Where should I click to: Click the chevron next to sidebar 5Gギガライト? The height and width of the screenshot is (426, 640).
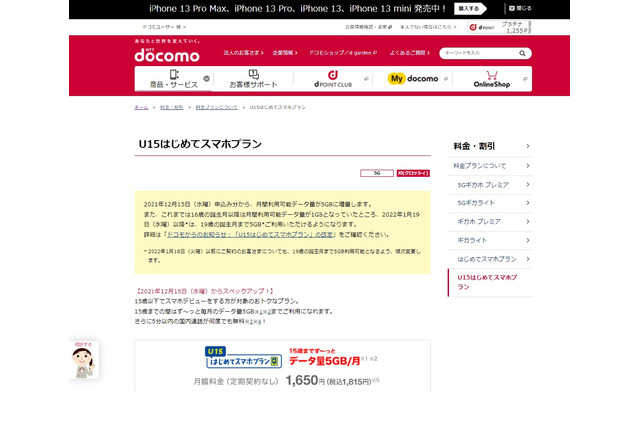pyautogui.click(x=528, y=203)
